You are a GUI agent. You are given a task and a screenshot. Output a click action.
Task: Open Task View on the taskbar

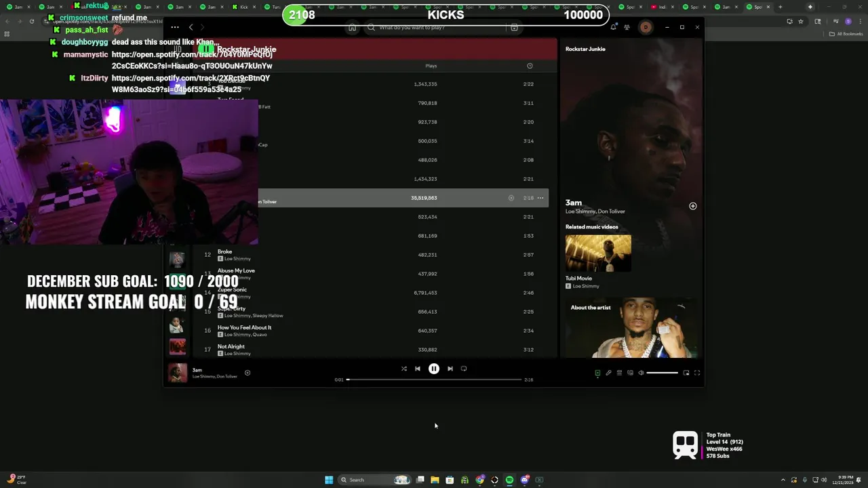tap(420, 480)
